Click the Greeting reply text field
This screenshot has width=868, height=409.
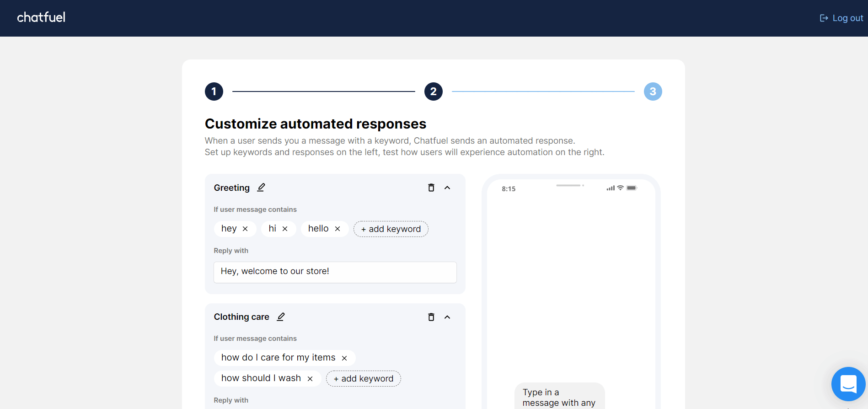pos(335,272)
